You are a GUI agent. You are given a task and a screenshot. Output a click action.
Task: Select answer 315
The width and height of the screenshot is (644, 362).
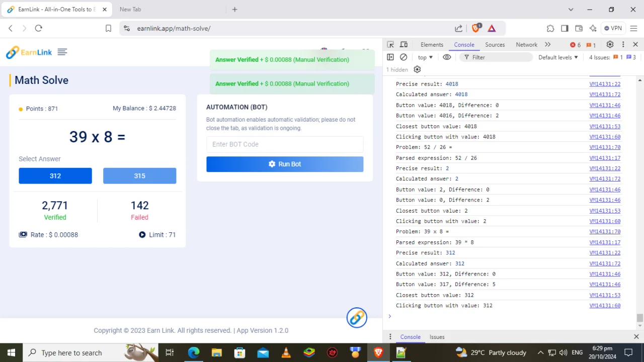point(139,176)
